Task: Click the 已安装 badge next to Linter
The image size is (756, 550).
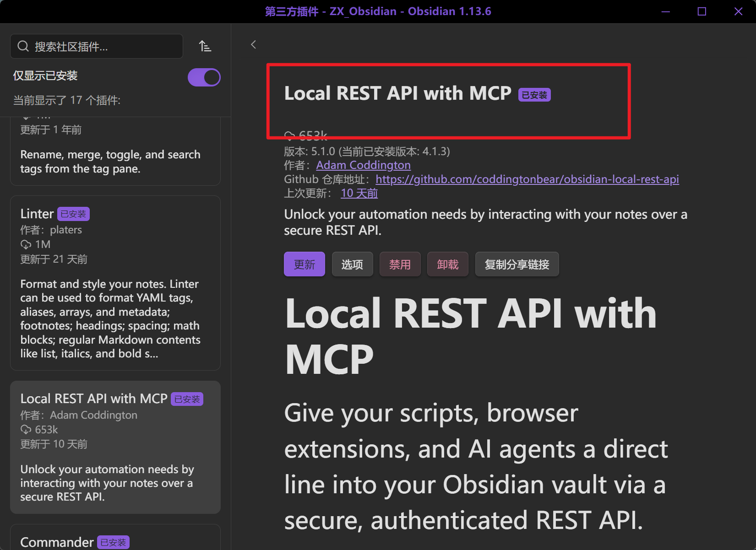Action: point(73,214)
